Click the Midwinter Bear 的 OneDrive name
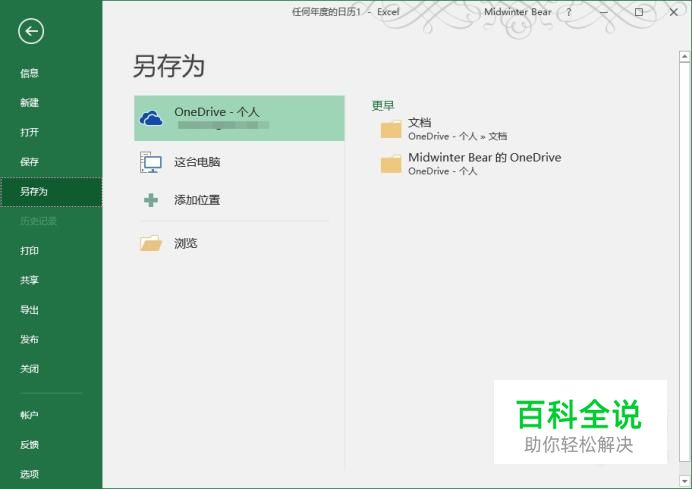Image resolution: width=692 pixels, height=489 pixels. [x=485, y=157]
